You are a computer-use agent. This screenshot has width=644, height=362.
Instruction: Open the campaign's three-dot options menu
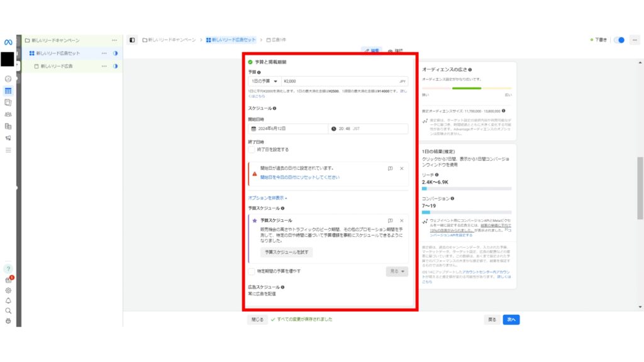pos(114,40)
